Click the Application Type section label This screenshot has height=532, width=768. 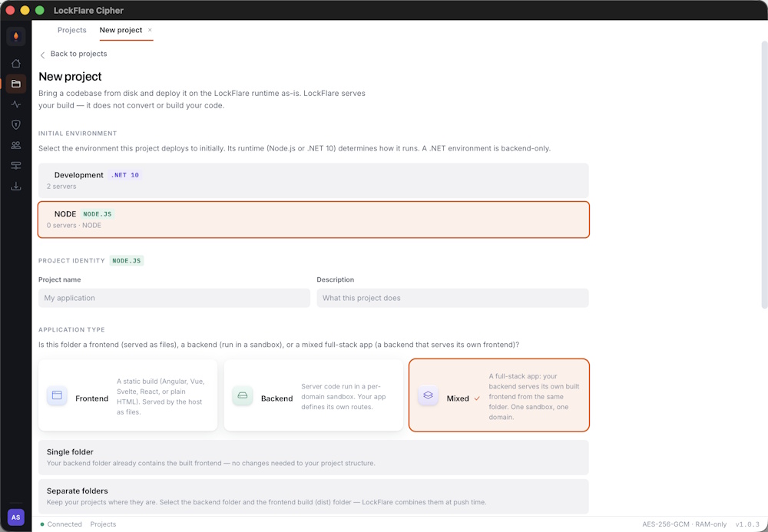coord(71,329)
